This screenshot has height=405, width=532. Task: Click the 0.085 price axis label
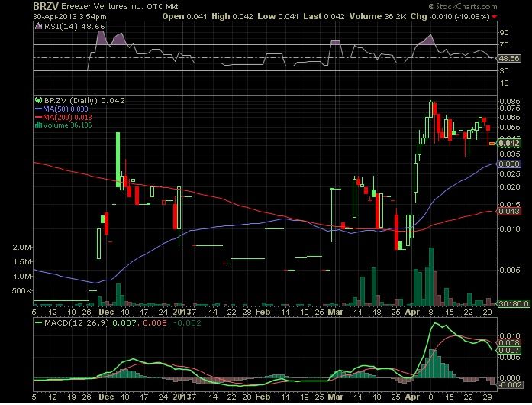(510, 101)
